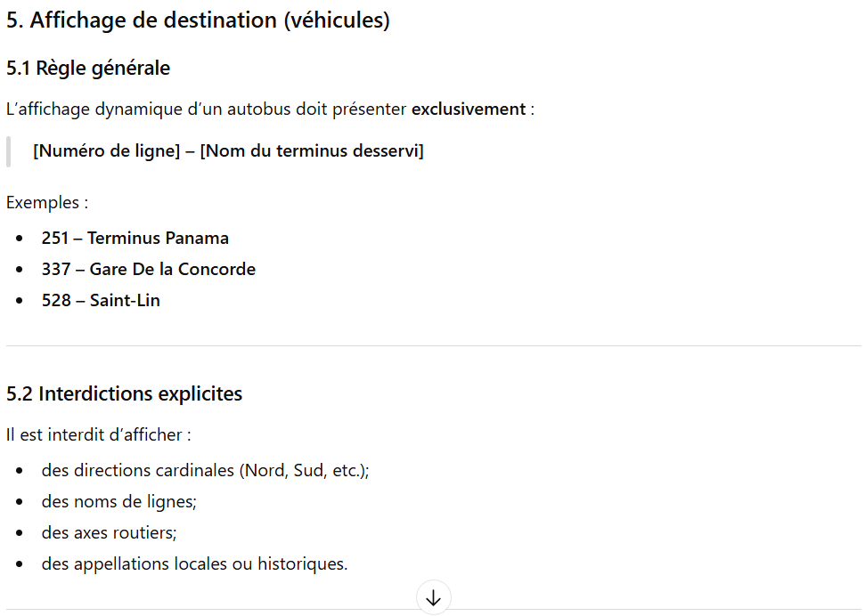865x616 pixels.
Task: Click "des appellations locales ou historiques."
Action: [194, 563]
